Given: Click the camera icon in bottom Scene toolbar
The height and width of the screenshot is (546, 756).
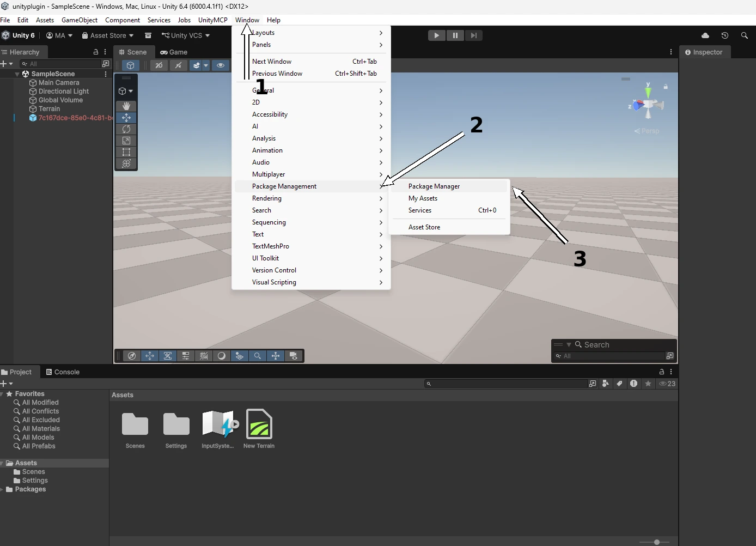Looking at the screenshot, I should pyautogui.click(x=294, y=356).
